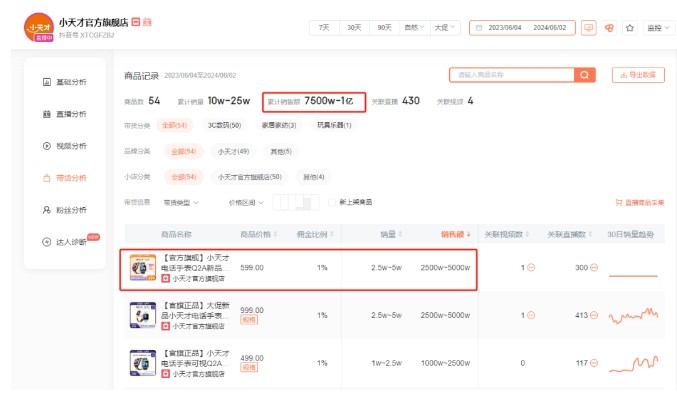
Task: Sort by 关联直播数 column arrows
Action: point(590,234)
